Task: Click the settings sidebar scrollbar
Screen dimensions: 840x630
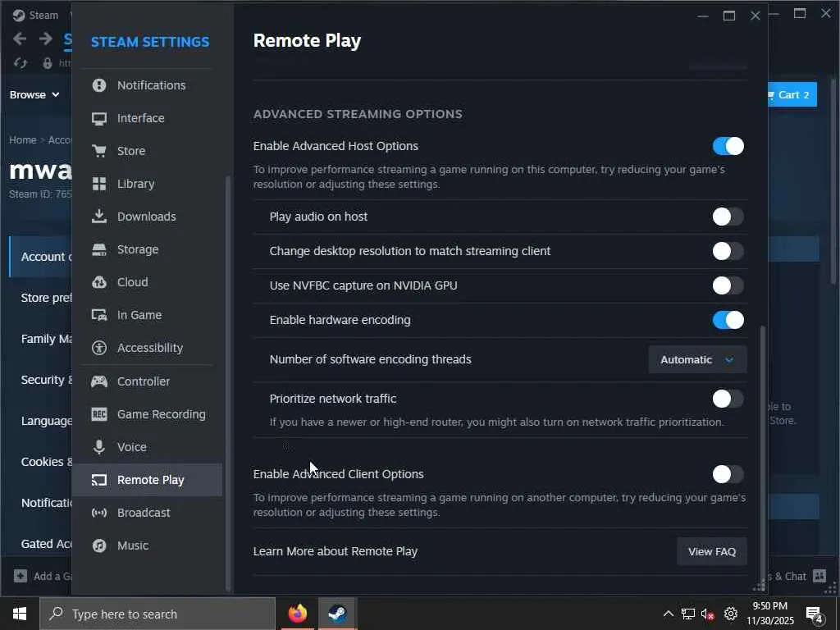Action: click(x=228, y=383)
